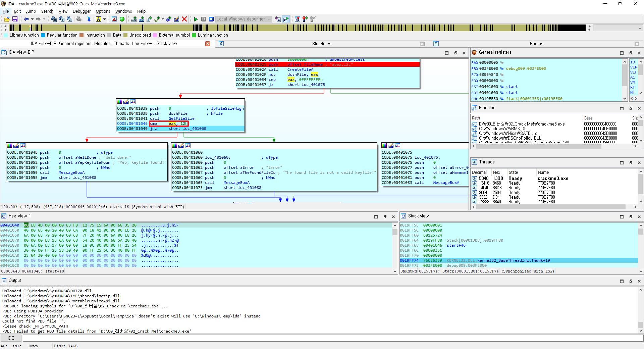This screenshot has height=349, width=644.
Task: Click the blue down arrow jump icon
Action: pyautogui.click(x=89, y=19)
